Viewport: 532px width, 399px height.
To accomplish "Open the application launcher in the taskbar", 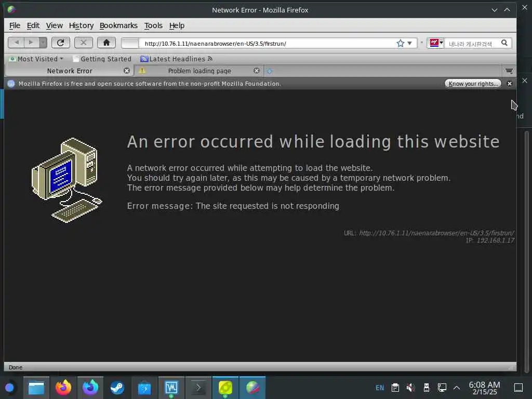I will (9, 388).
